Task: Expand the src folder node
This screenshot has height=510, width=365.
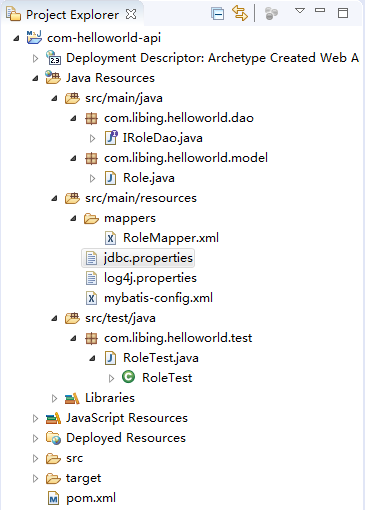Action: click(x=35, y=458)
